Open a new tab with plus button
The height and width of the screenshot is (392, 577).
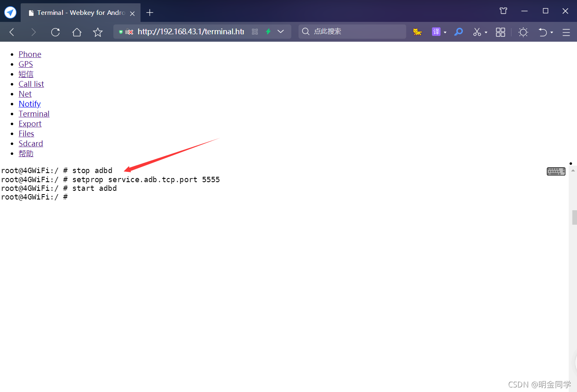[x=150, y=13]
